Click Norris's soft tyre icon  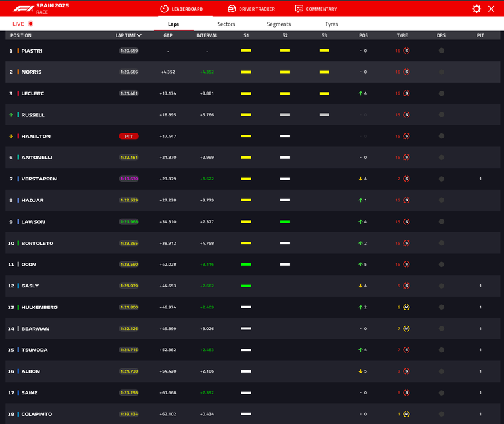click(x=406, y=72)
